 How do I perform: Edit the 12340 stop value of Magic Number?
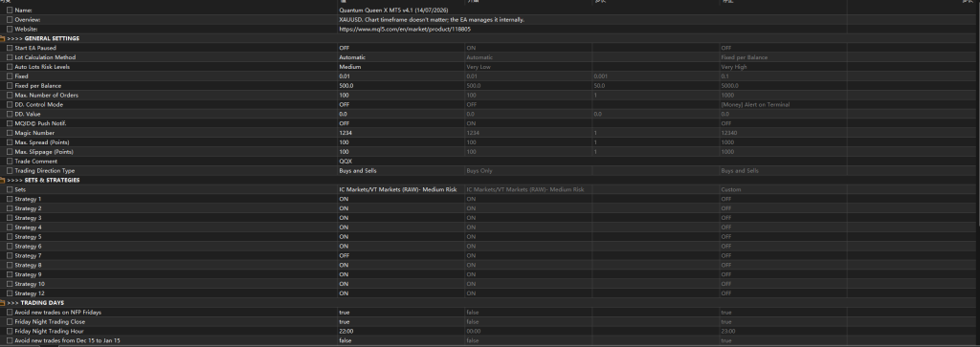tap(728, 133)
